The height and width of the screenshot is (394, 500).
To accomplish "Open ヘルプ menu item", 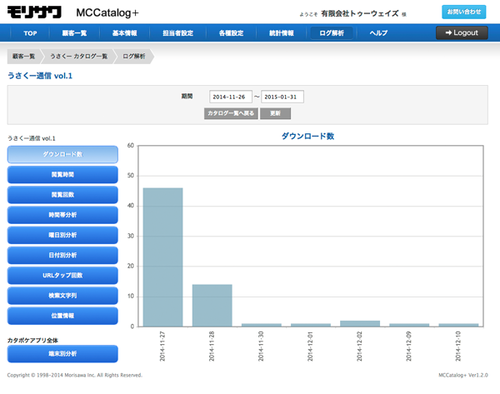I will click(378, 33).
